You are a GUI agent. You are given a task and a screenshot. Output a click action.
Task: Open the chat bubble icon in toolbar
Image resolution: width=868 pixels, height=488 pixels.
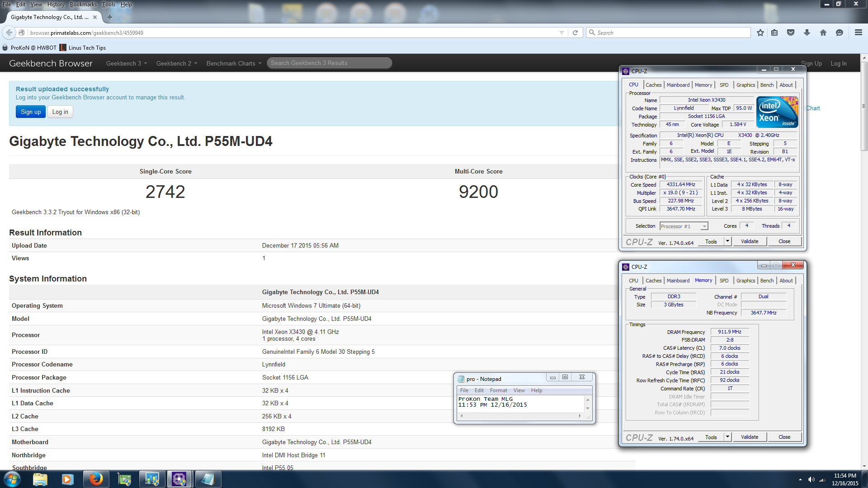[840, 33]
